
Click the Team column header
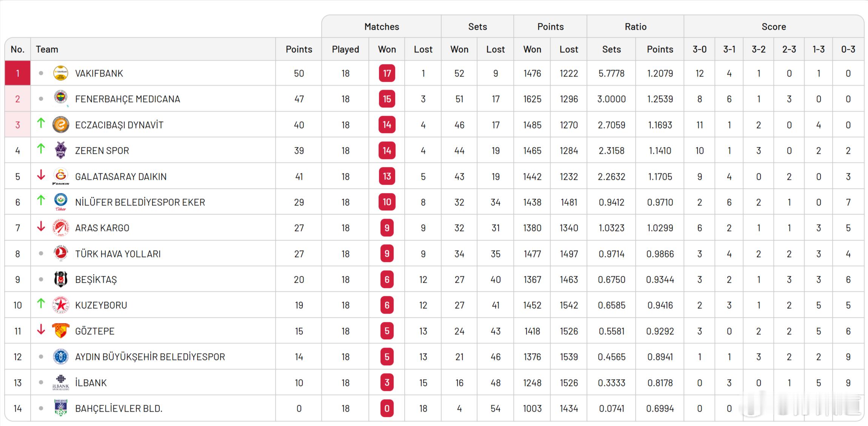[x=47, y=49]
